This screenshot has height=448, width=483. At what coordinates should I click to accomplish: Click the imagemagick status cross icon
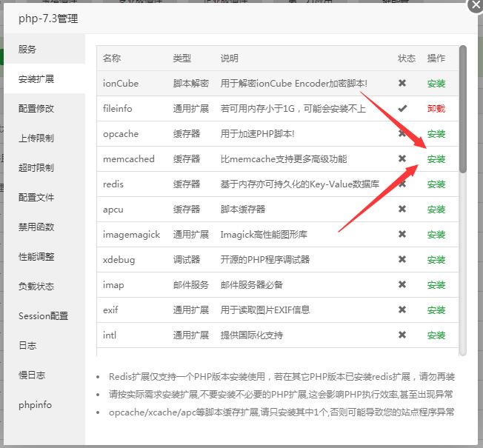(x=402, y=234)
